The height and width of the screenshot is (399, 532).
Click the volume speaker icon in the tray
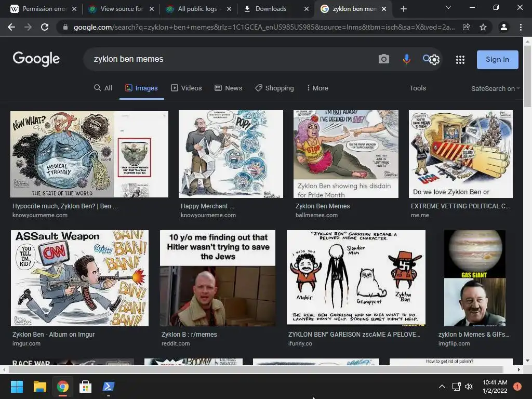click(469, 387)
